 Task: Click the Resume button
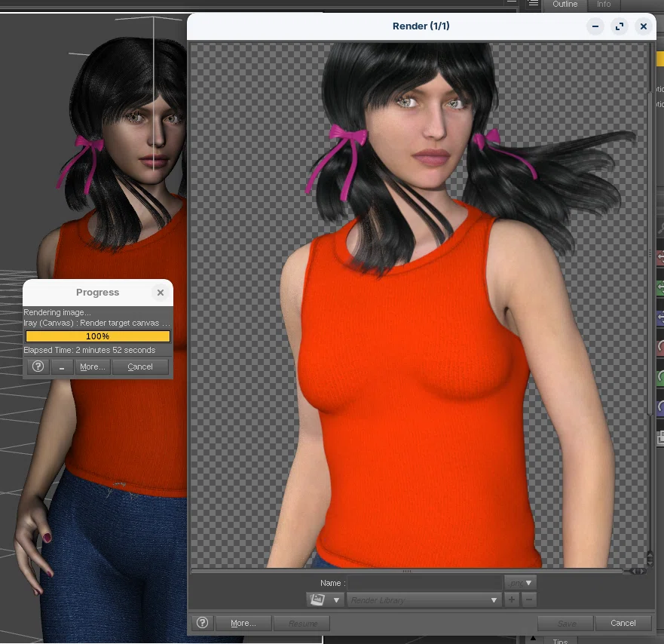(303, 623)
